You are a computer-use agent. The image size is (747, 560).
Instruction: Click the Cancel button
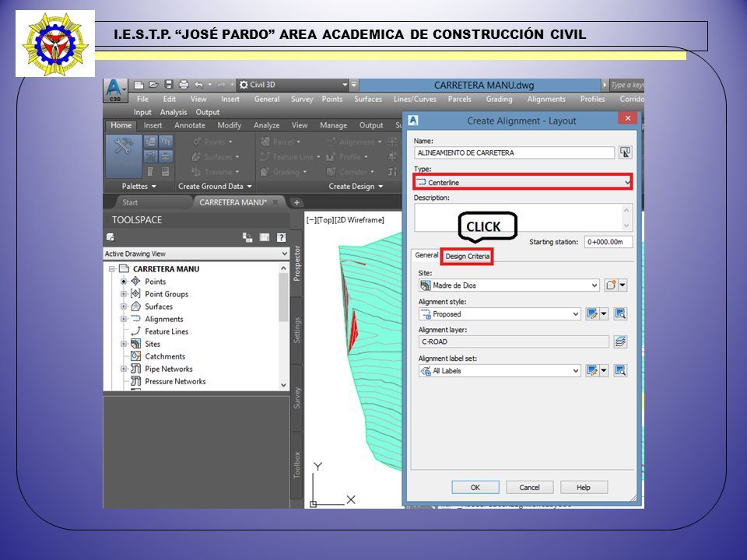(529, 488)
